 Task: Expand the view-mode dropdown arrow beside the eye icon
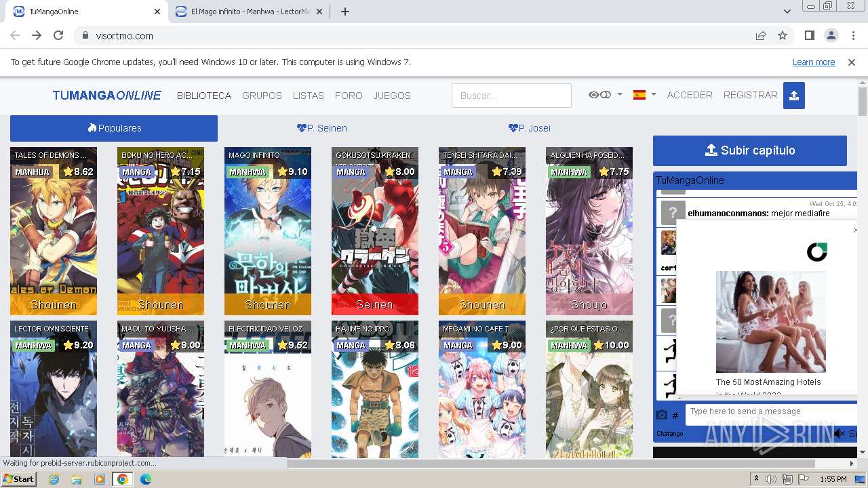[620, 95]
